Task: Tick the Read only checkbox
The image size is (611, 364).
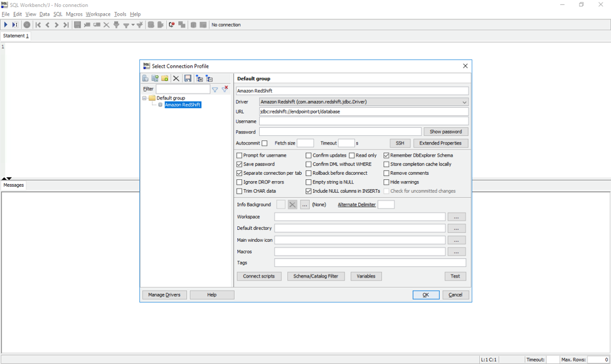Action: click(x=351, y=155)
